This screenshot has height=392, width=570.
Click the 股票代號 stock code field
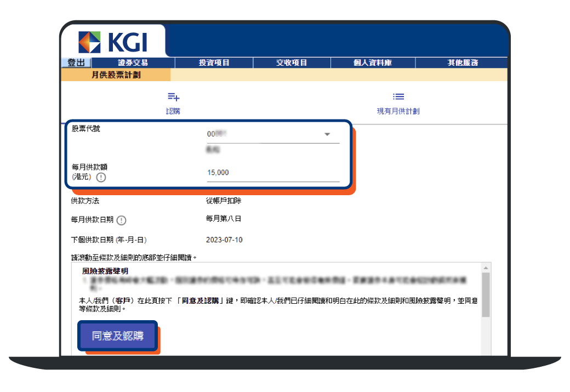pyautogui.click(x=273, y=134)
